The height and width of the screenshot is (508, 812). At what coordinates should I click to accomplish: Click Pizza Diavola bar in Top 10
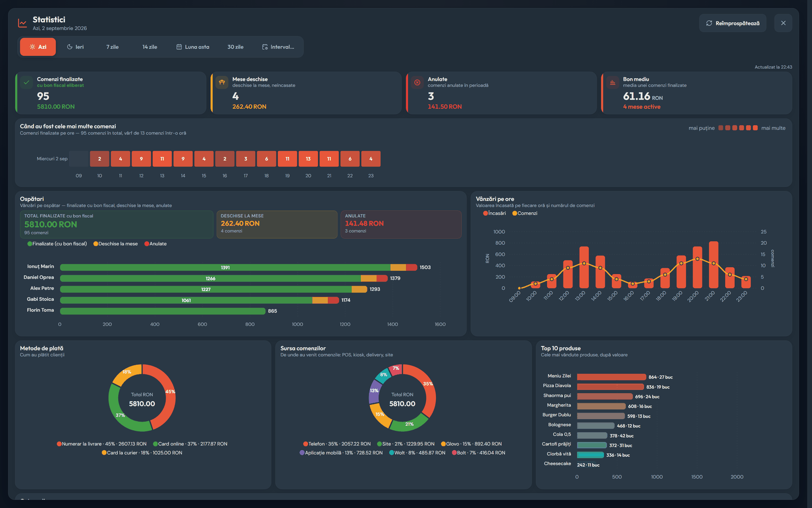[x=611, y=387]
